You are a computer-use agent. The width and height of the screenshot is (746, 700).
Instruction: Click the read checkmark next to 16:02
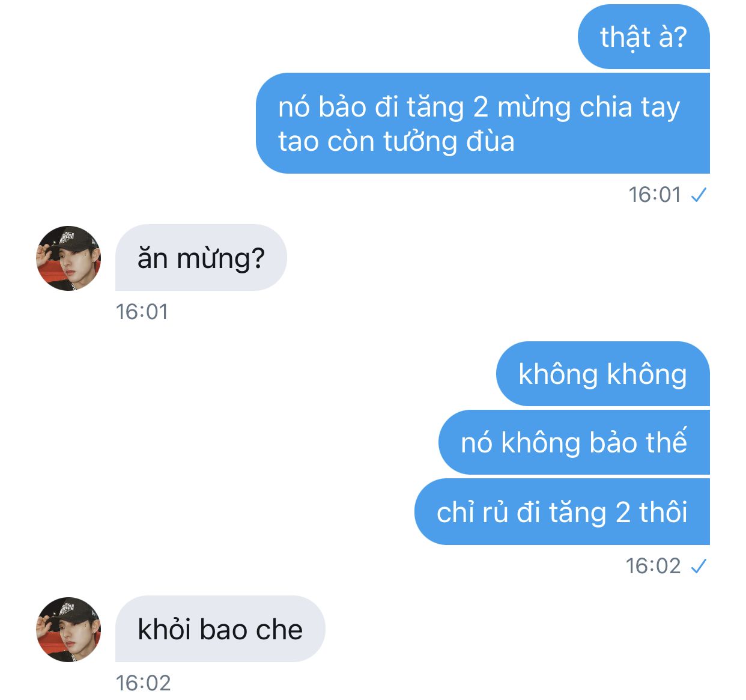click(x=699, y=566)
